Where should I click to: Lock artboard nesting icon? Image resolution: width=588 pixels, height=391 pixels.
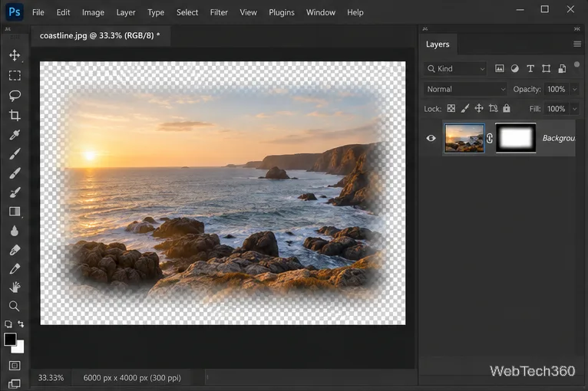tap(493, 109)
